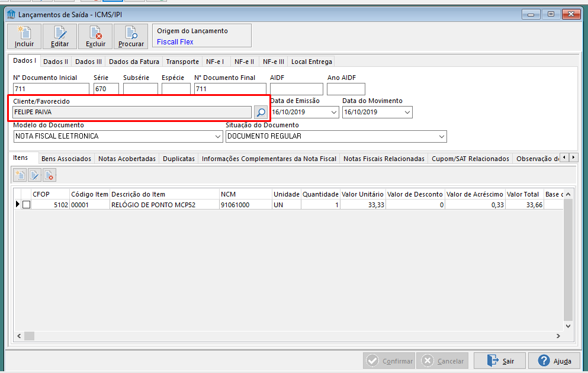
Task: Open the Transporte tab
Action: pyautogui.click(x=182, y=62)
